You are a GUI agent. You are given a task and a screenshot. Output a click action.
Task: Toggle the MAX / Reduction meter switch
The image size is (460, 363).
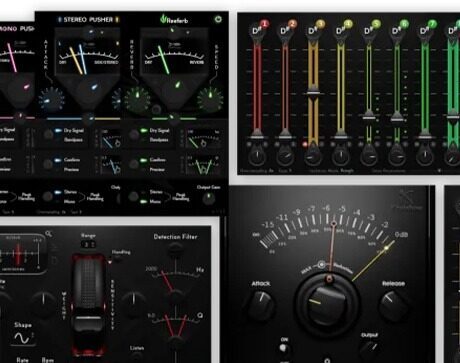click(x=321, y=265)
